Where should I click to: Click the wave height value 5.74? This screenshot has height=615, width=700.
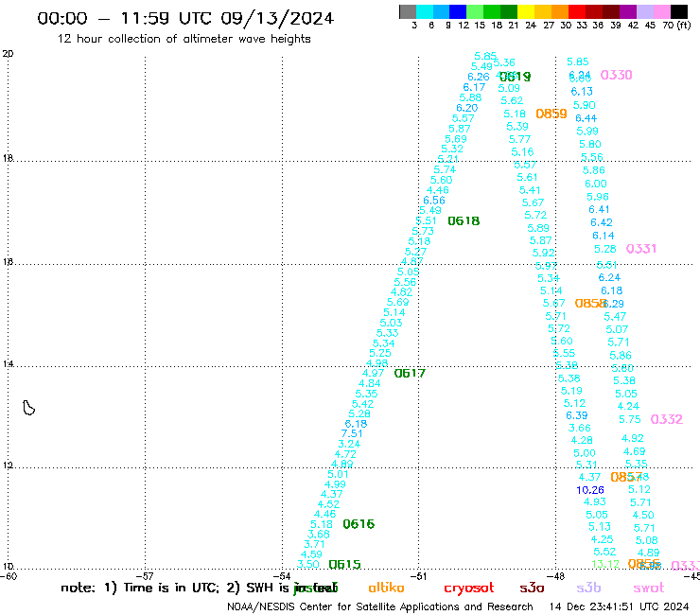click(445, 169)
